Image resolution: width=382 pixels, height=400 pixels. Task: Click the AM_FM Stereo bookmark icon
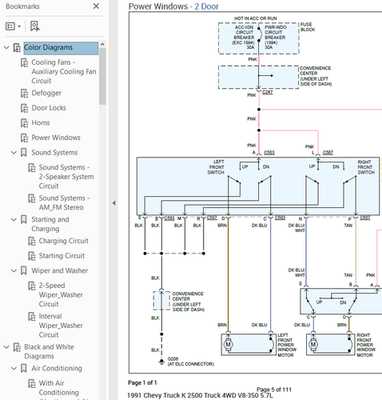point(32,198)
